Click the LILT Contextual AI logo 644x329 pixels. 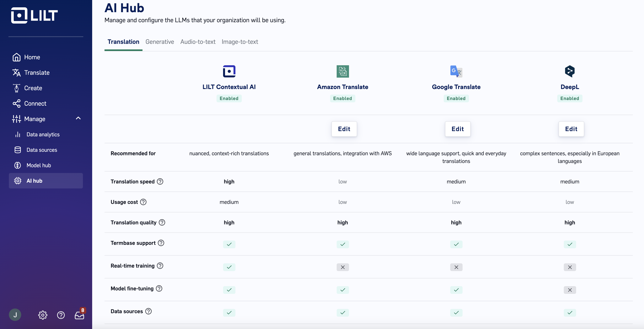[229, 71]
